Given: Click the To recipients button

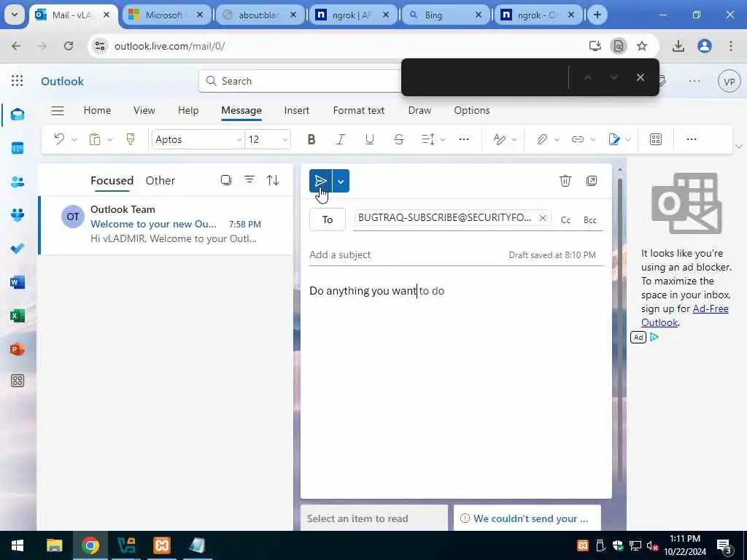Looking at the screenshot, I should coord(328,219).
